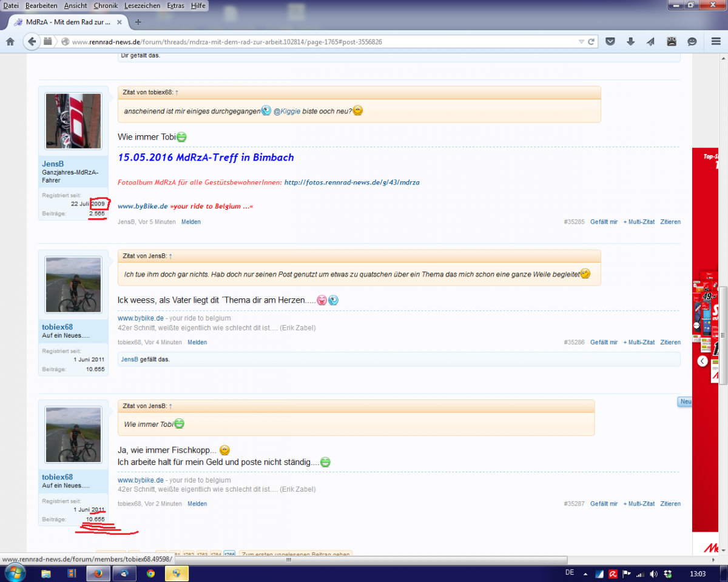Show hidden system tray icons
The width and height of the screenshot is (728, 582).
(x=584, y=574)
